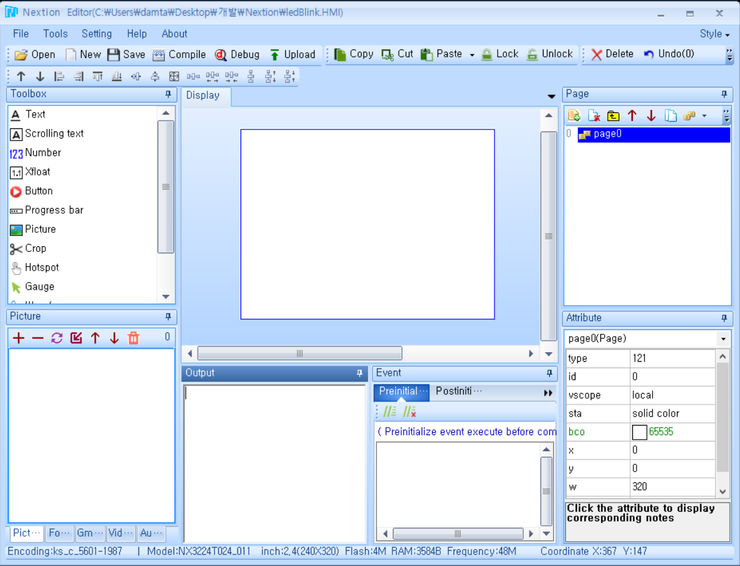Make the vertical spacing equal
This screenshot has width=740, height=566.
click(x=251, y=76)
